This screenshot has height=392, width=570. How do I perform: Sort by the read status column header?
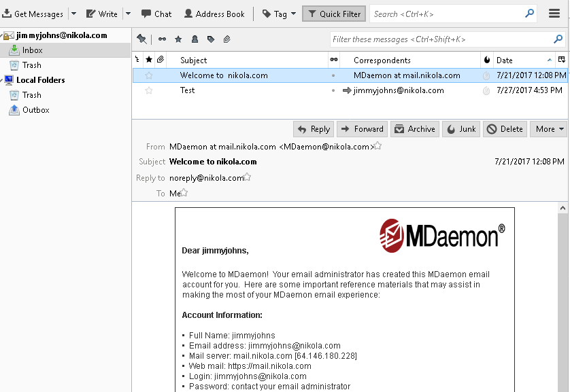(x=334, y=60)
